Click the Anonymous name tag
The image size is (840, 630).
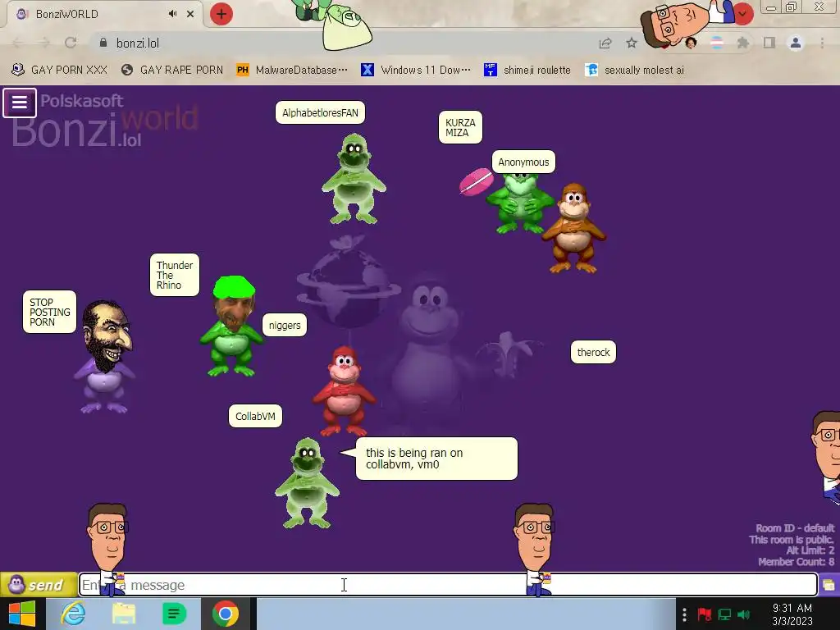[x=523, y=162]
